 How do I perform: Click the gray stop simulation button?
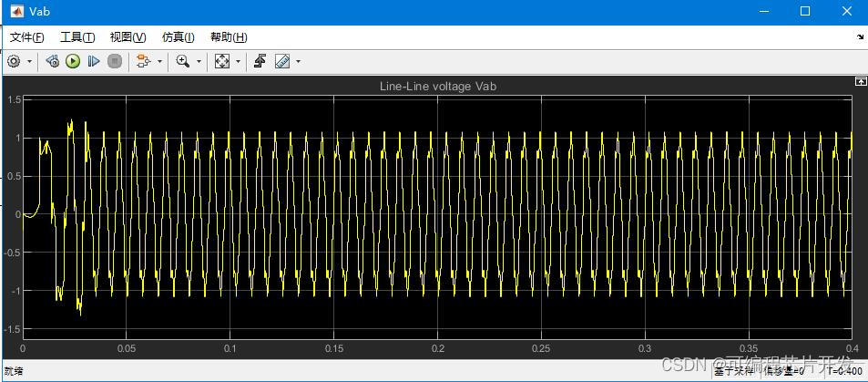click(x=114, y=61)
